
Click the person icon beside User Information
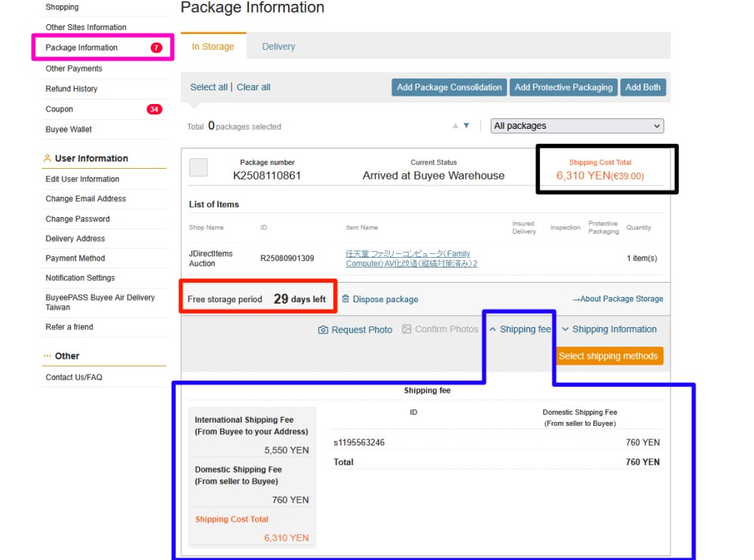(x=47, y=158)
